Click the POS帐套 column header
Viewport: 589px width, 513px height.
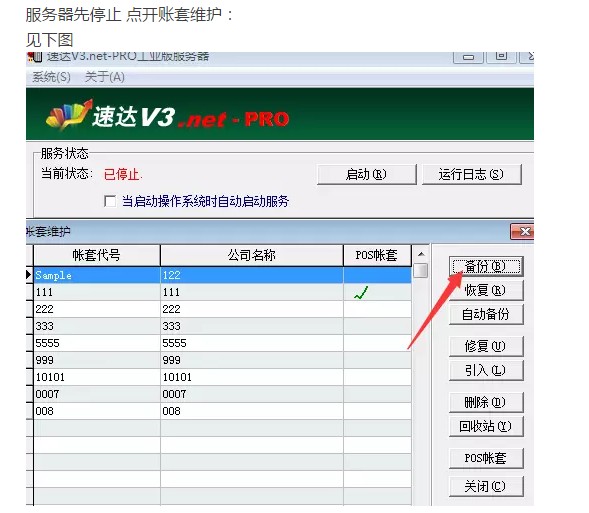coord(377,255)
